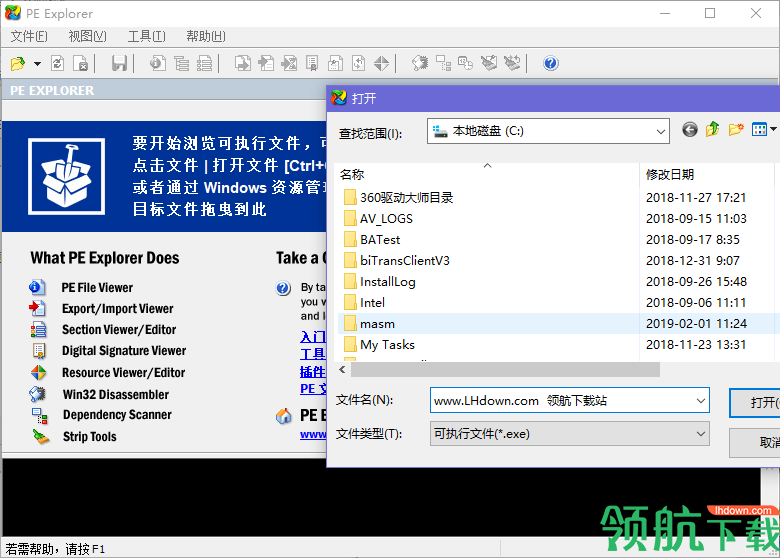
Task: Open Delay Import toolbar icon with hourglass
Action: 289,63
